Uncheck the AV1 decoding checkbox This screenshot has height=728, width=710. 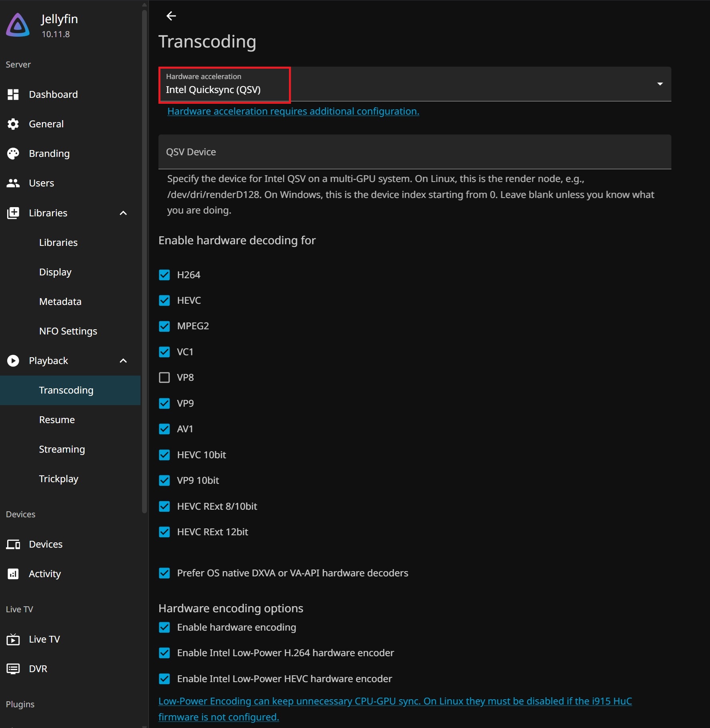pos(164,429)
